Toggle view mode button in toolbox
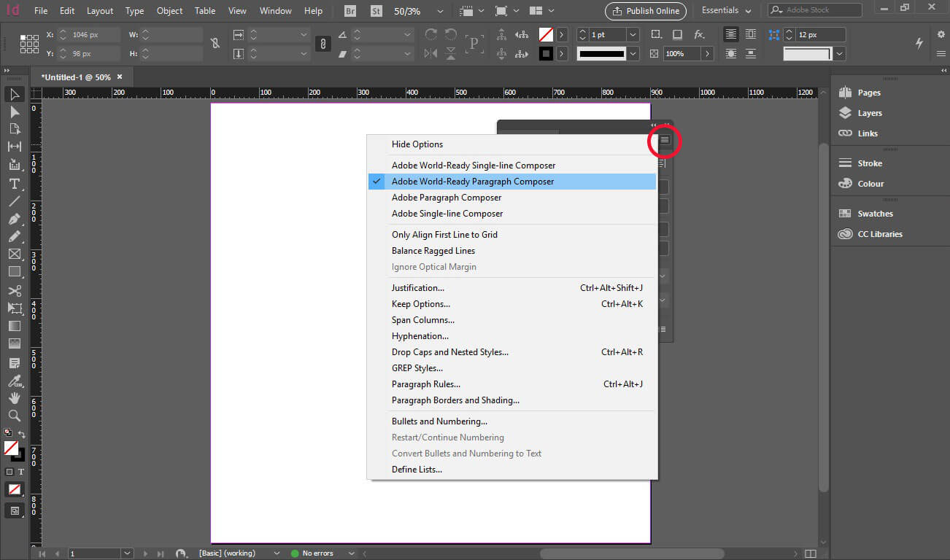Image resolution: width=950 pixels, height=560 pixels. (x=15, y=510)
